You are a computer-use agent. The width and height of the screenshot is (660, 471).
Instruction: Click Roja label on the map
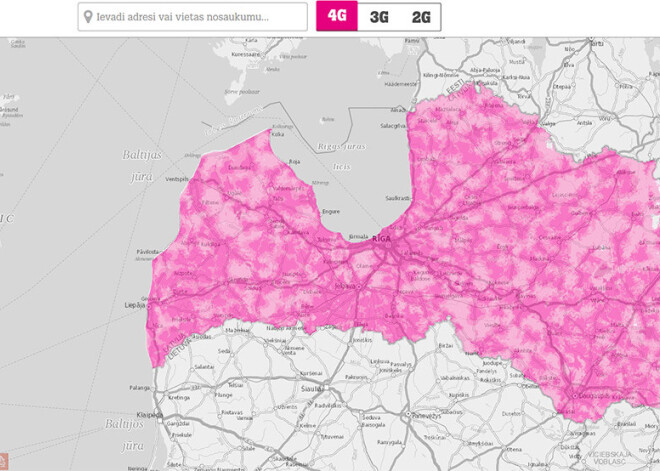(294, 161)
